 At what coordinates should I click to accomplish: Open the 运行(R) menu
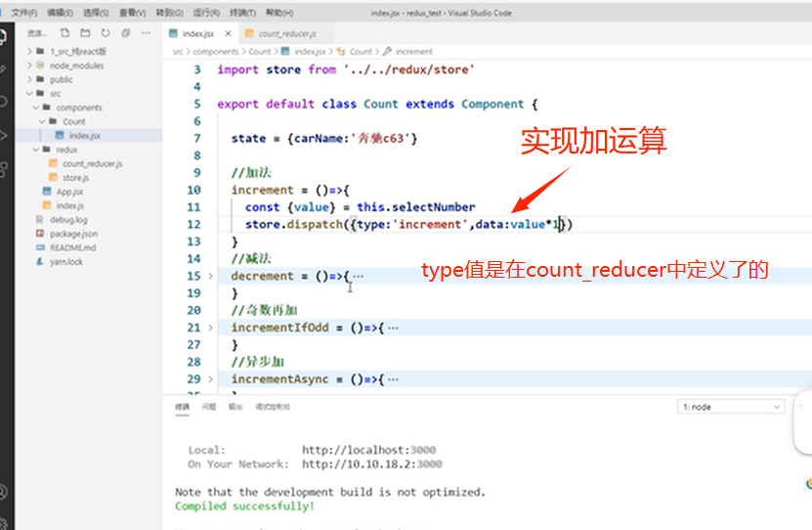206,13
